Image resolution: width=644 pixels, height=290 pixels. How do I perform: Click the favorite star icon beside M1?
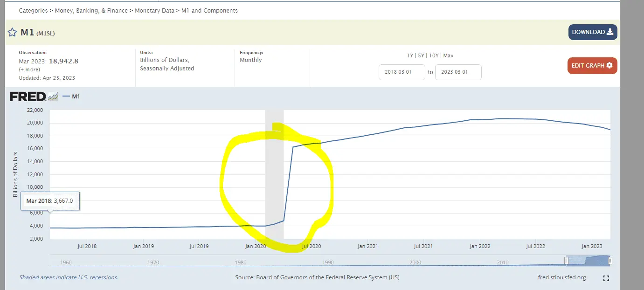(13, 33)
